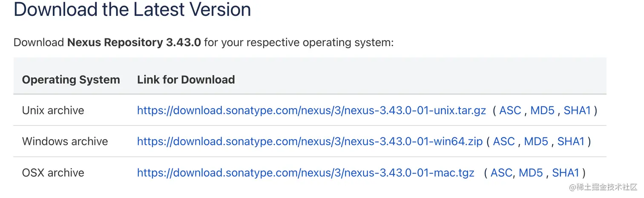Select MD5 link in OSX archive row
The image size is (644, 198).
click(x=531, y=173)
